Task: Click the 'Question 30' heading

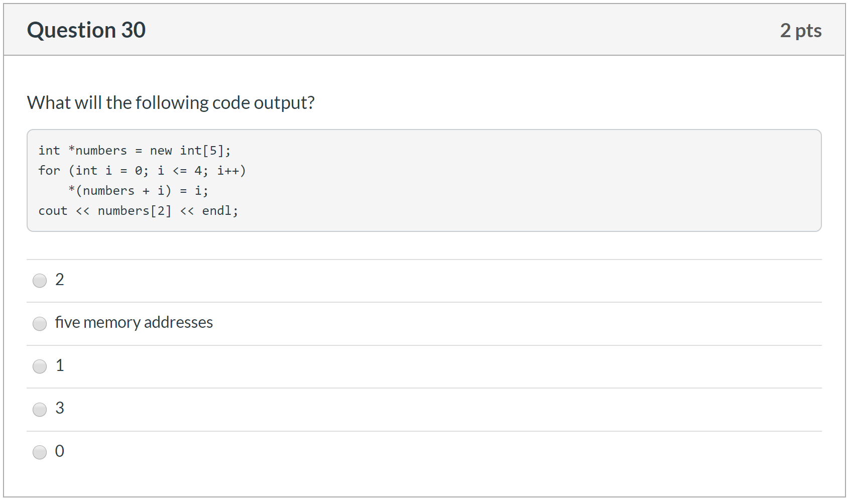Action: [x=86, y=30]
